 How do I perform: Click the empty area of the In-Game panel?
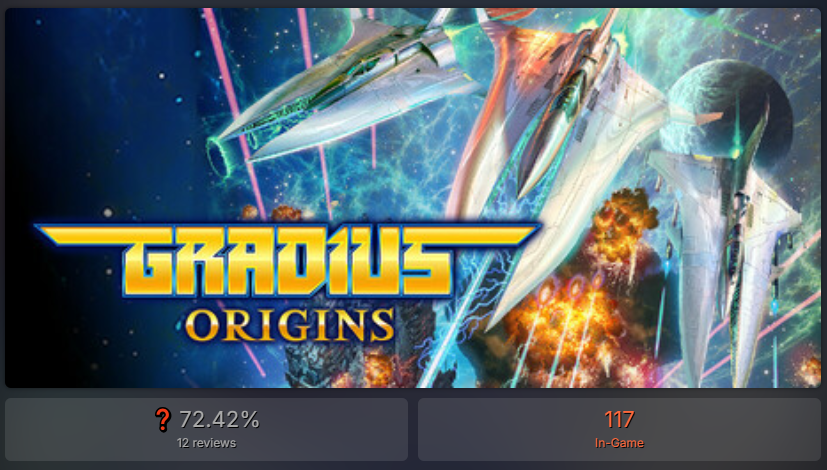(x=738, y=429)
